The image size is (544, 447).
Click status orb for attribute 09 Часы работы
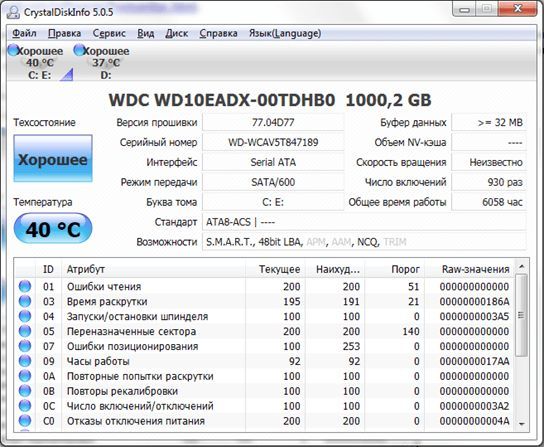click(25, 361)
